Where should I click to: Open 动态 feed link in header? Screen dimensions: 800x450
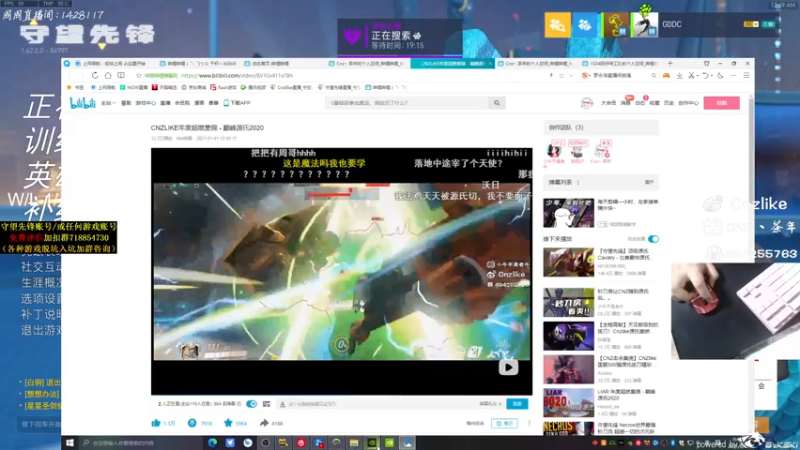pyautogui.click(x=640, y=103)
